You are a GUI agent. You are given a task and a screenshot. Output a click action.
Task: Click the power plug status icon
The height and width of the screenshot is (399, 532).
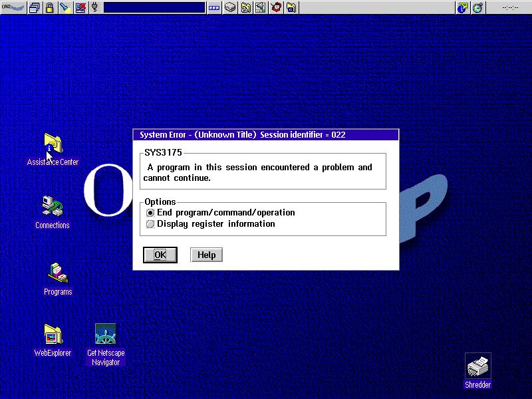[95, 7]
